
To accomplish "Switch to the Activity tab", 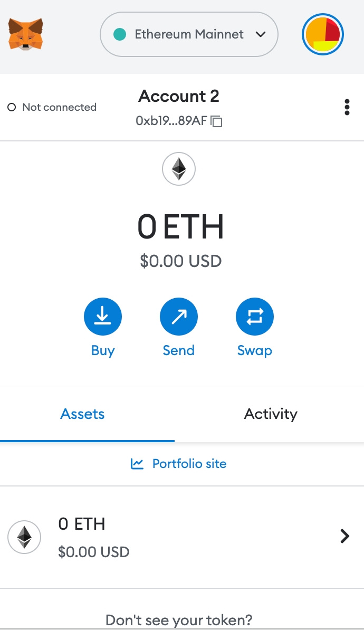I will 271,414.
